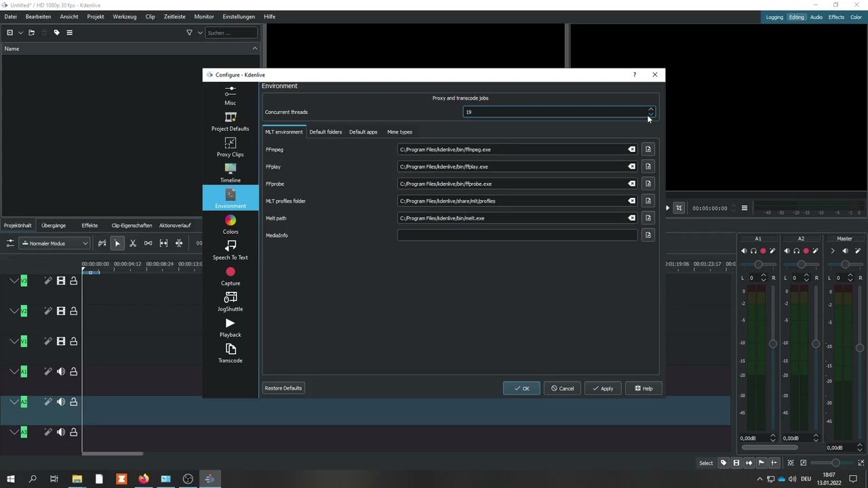Image resolution: width=868 pixels, height=488 pixels.
Task: Open the Misc settings page
Action: point(231,96)
